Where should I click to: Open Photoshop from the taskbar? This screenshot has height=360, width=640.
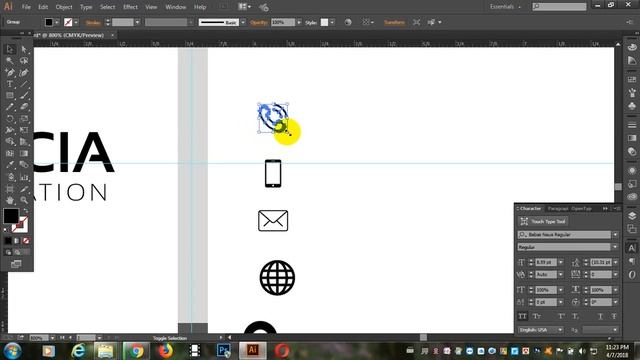224,351
